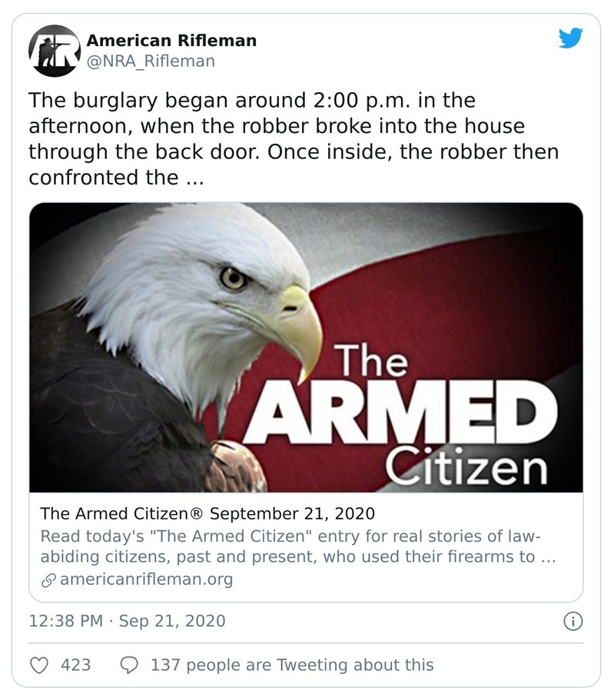Click the card description starting Read today's
This screenshot has width=614, height=700.
(x=297, y=546)
